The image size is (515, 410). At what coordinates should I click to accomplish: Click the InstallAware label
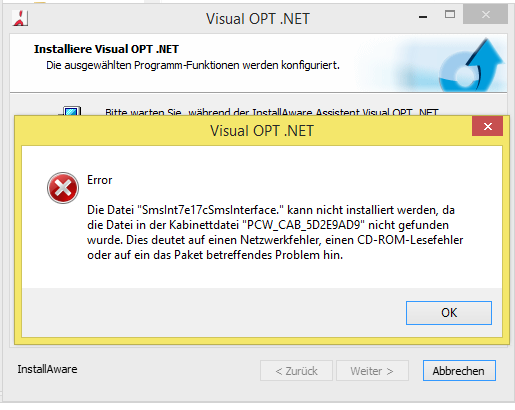click(47, 369)
